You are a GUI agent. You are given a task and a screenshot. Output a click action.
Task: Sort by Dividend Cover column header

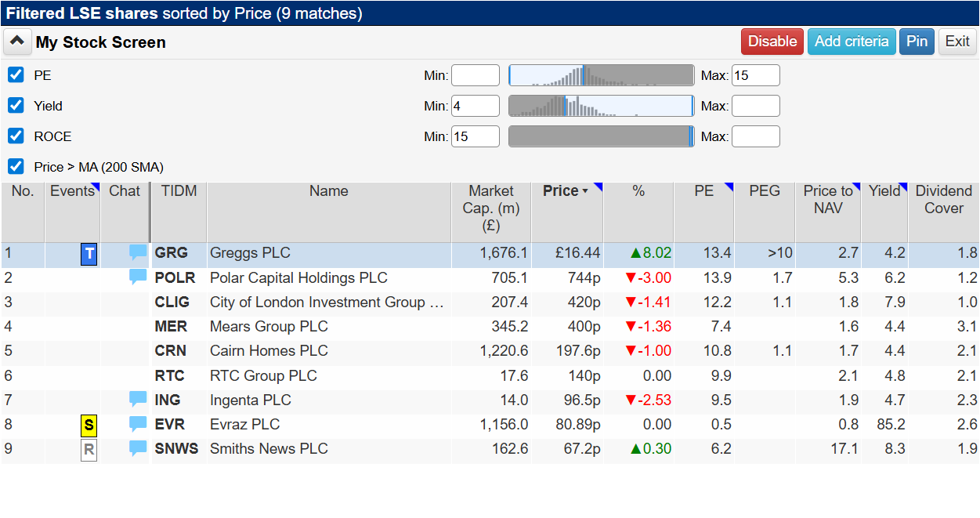click(944, 212)
